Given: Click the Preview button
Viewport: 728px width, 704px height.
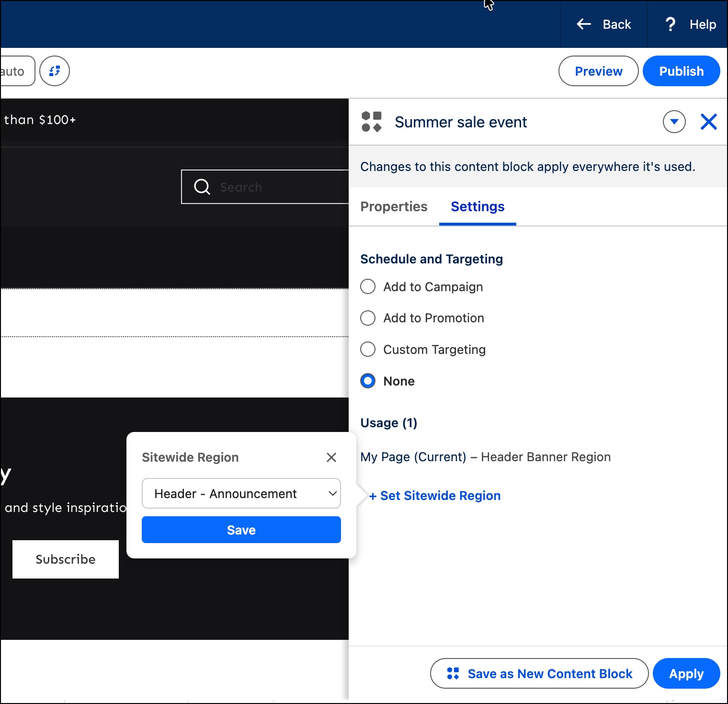Looking at the screenshot, I should pyautogui.click(x=598, y=71).
